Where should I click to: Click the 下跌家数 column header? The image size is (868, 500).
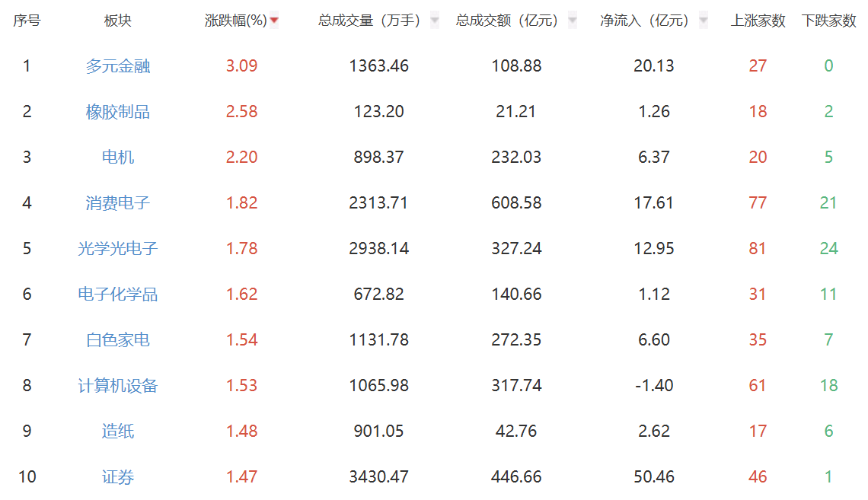(x=828, y=21)
